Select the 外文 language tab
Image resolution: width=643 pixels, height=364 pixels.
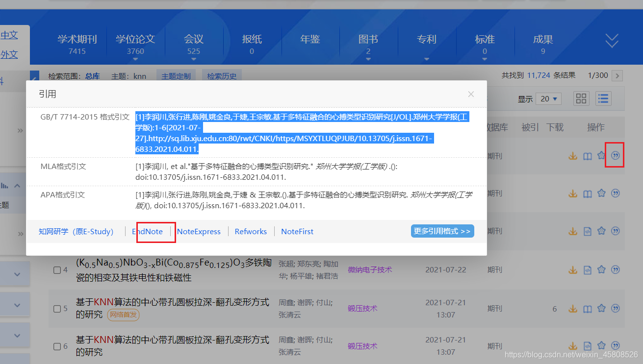(9, 54)
